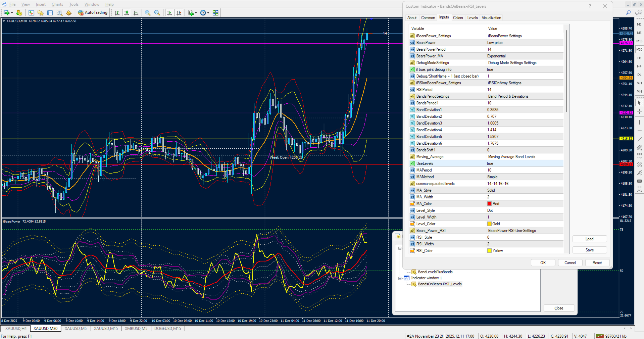The image size is (644, 339).
Task: Click the red MA_Color swatch
Action: pyautogui.click(x=489, y=204)
